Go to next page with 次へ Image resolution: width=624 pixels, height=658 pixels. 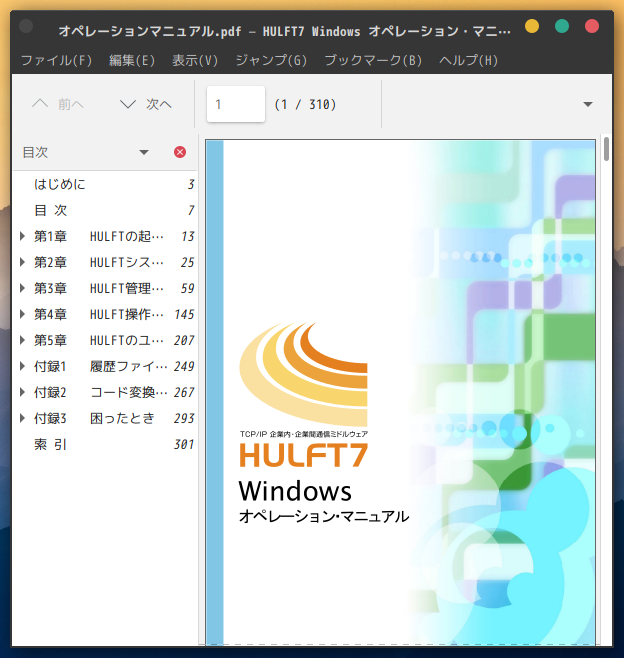coord(146,104)
